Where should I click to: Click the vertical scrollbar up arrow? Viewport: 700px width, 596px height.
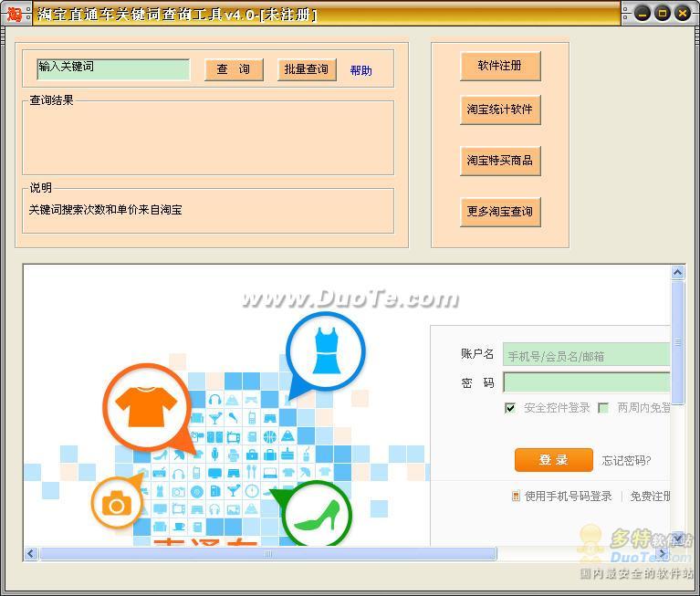[678, 272]
